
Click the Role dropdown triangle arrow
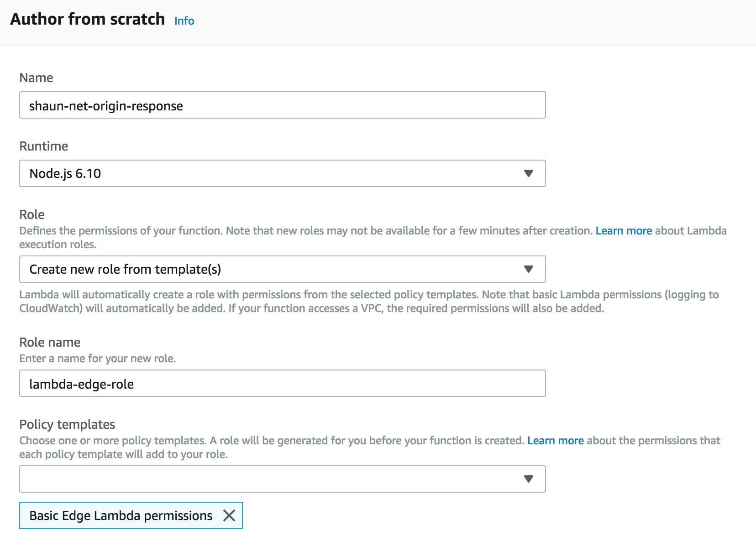pos(528,269)
